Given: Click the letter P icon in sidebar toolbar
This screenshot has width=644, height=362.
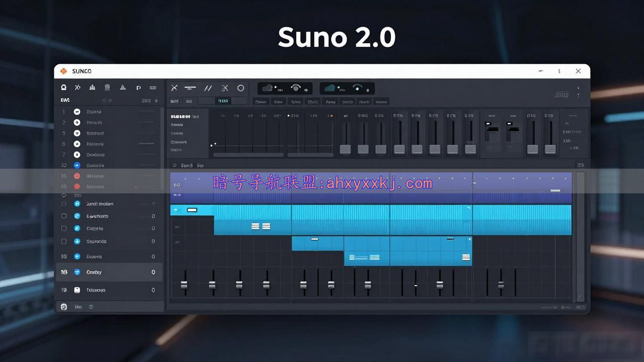Looking at the screenshot, I should (x=138, y=87).
